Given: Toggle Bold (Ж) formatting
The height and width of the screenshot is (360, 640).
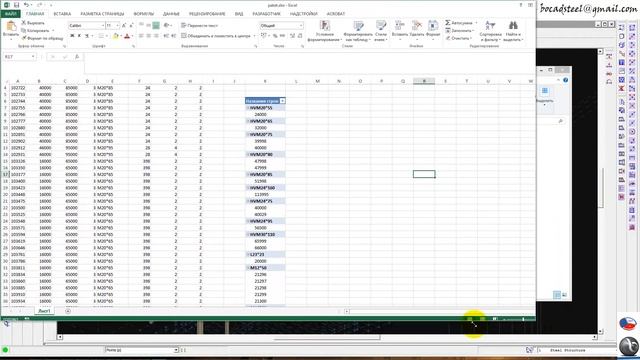Looking at the screenshot, I should pos(72,36).
